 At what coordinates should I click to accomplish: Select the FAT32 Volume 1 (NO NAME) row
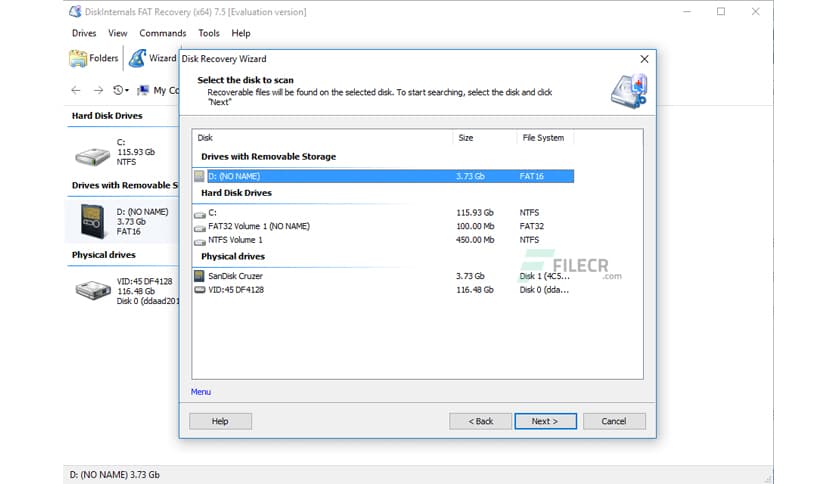[384, 226]
